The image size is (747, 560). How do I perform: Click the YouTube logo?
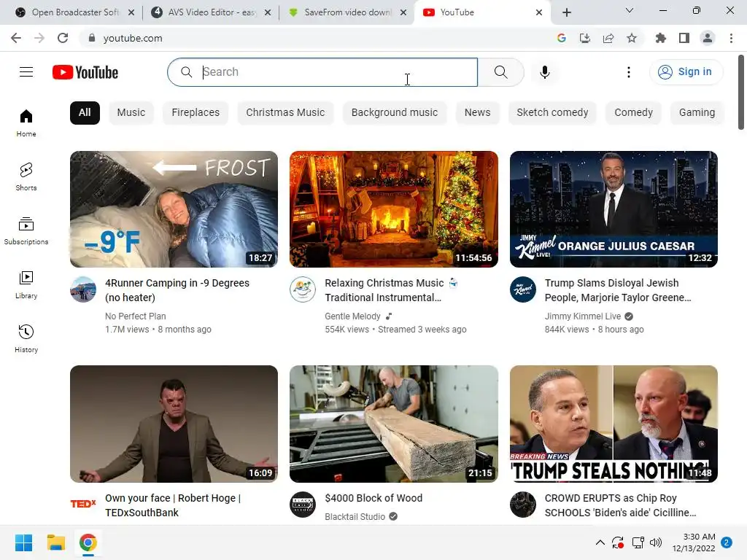coord(85,72)
